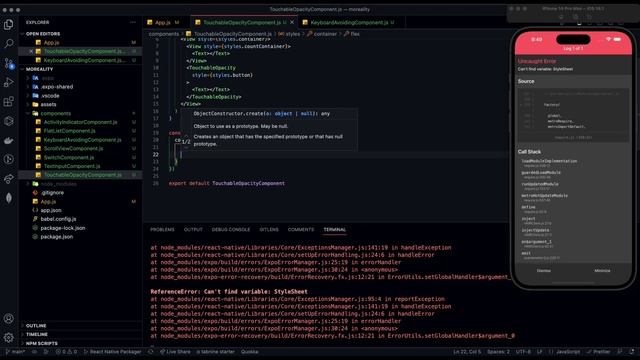The width and height of the screenshot is (640, 360).
Task: Collapse the components folder
Action: pyautogui.click(x=56, y=113)
